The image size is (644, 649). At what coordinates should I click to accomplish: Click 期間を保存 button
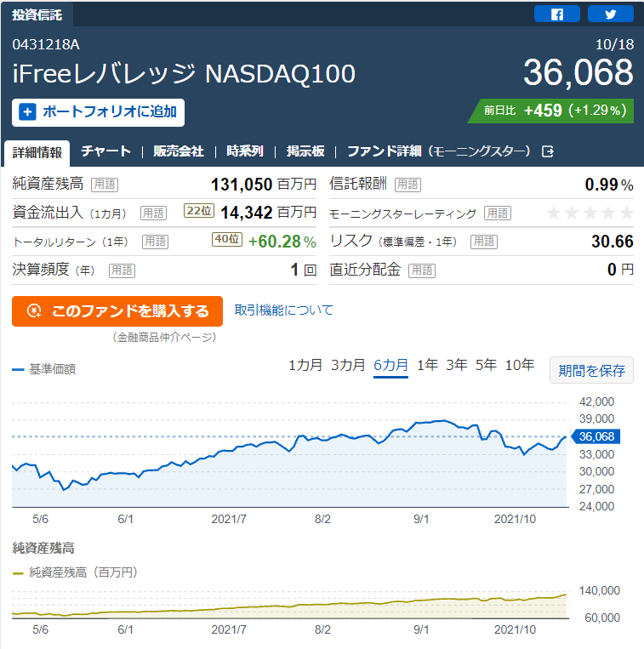coord(591,370)
